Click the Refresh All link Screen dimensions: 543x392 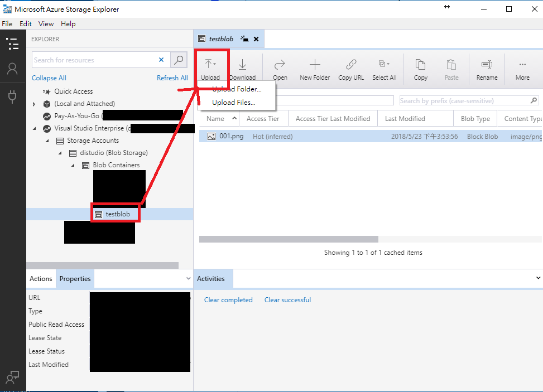172,78
